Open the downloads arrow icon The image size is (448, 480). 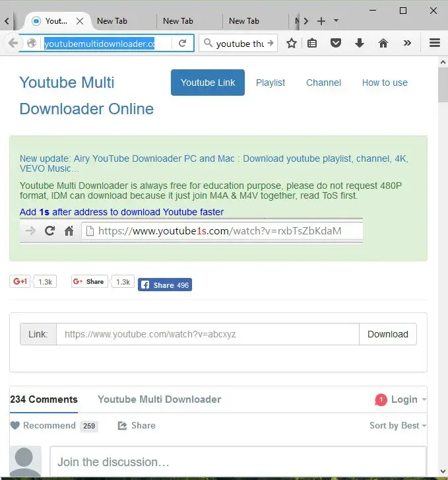pyautogui.click(x=359, y=43)
